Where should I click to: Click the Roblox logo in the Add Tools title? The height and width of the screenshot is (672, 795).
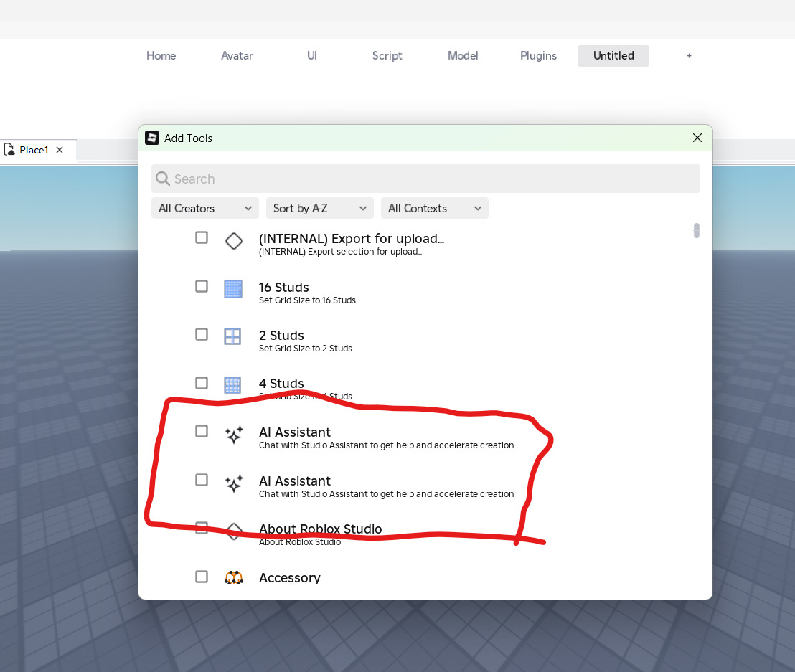coord(152,138)
